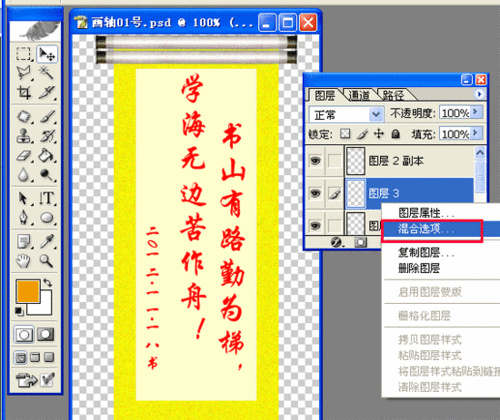Click the swap foreground/background colors icon
The width and height of the screenshot is (500, 420).
coord(48,283)
